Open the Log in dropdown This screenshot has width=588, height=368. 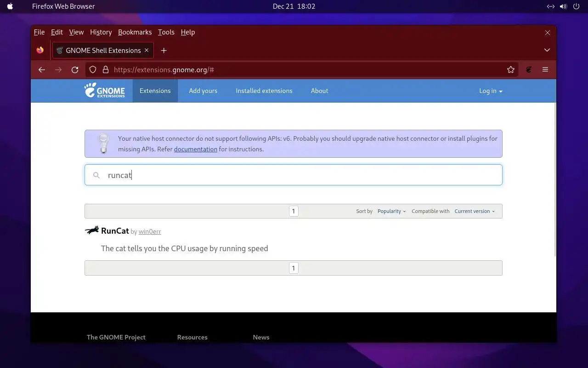click(491, 91)
